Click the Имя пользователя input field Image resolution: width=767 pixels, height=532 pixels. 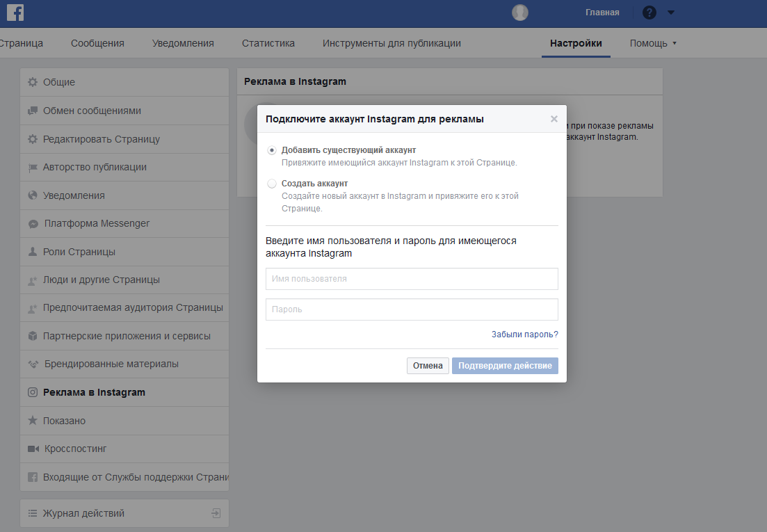point(412,279)
